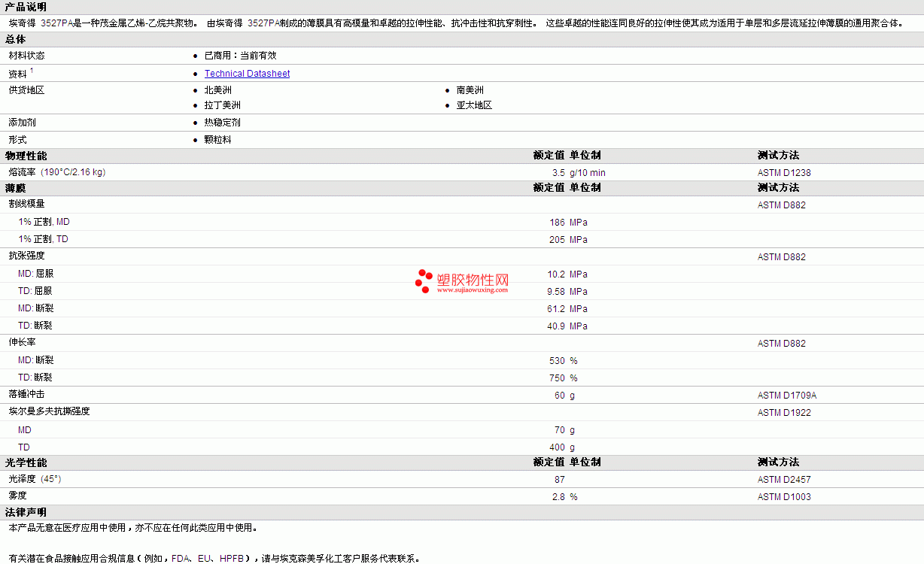Screen dimensions: 924x564
Task: Click the 1% 正割, TD row
Action: coord(43,239)
